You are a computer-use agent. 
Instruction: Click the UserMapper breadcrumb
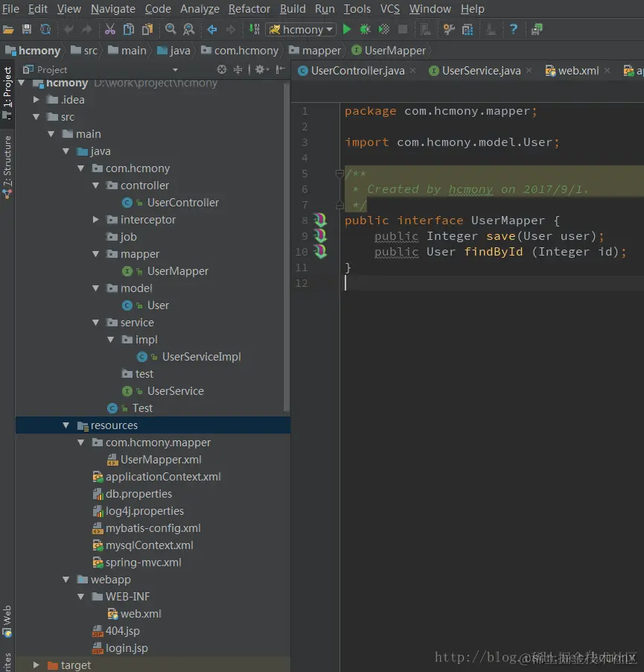pos(389,51)
